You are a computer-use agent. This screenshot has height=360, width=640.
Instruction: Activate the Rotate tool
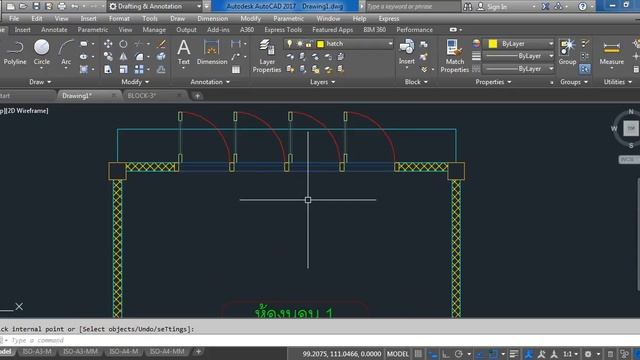[x=123, y=44]
